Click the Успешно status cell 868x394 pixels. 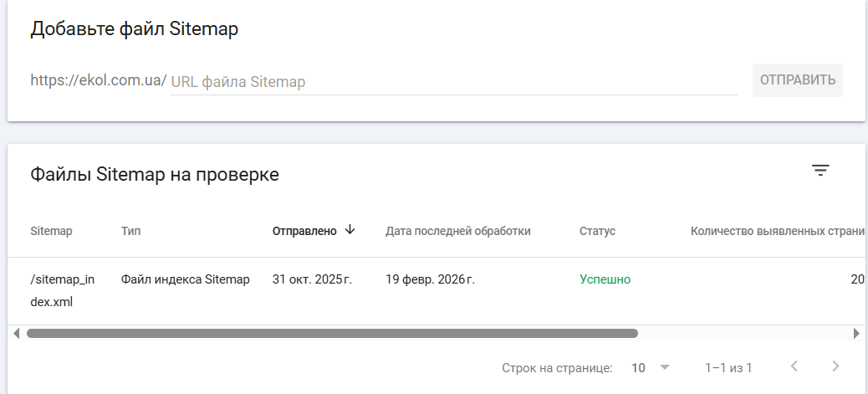coord(605,279)
